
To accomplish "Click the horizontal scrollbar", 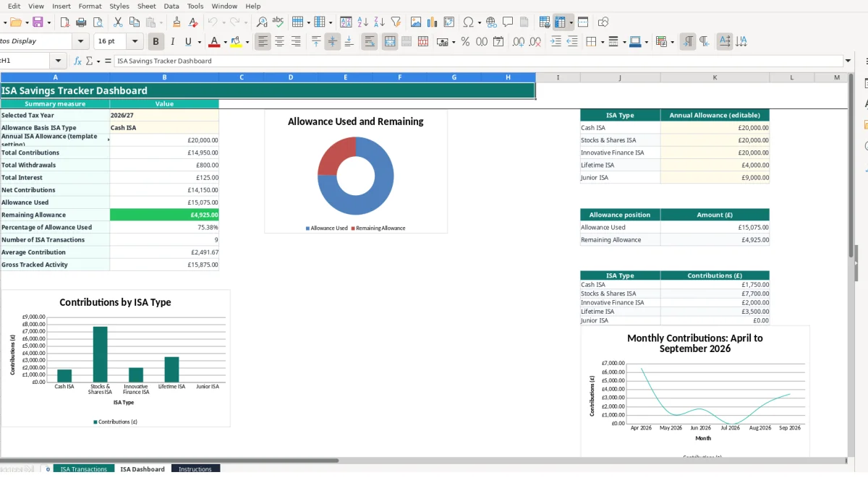I will click(x=169, y=460).
